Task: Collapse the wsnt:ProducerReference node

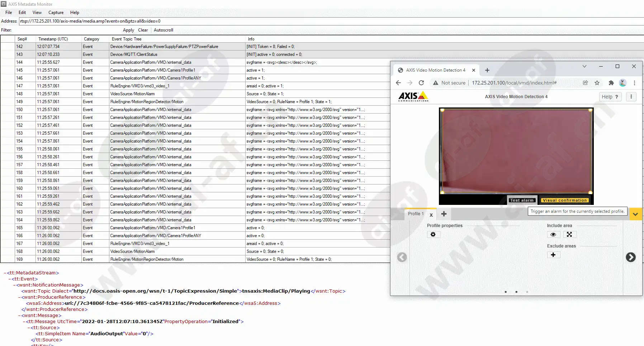Action: (x=19, y=297)
